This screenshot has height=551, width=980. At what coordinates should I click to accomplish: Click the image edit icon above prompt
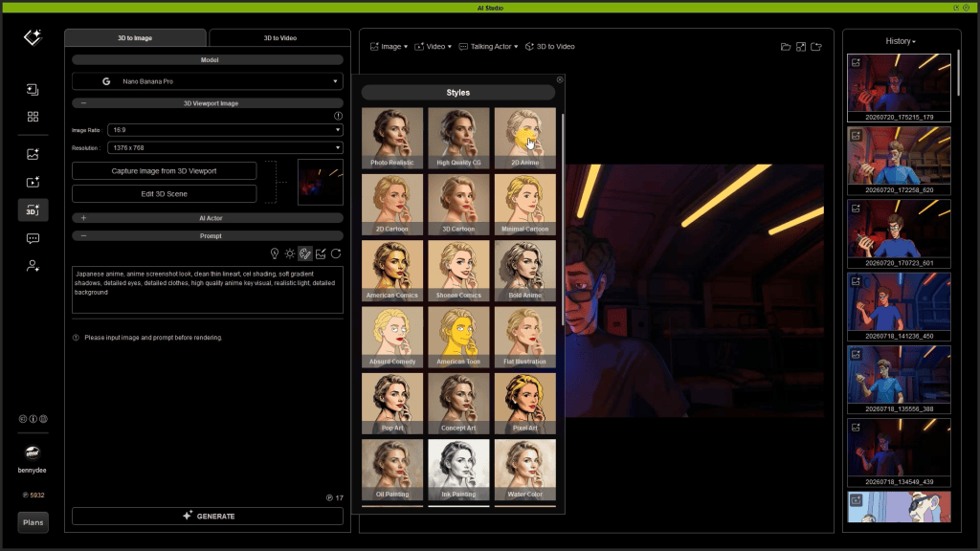tap(321, 253)
